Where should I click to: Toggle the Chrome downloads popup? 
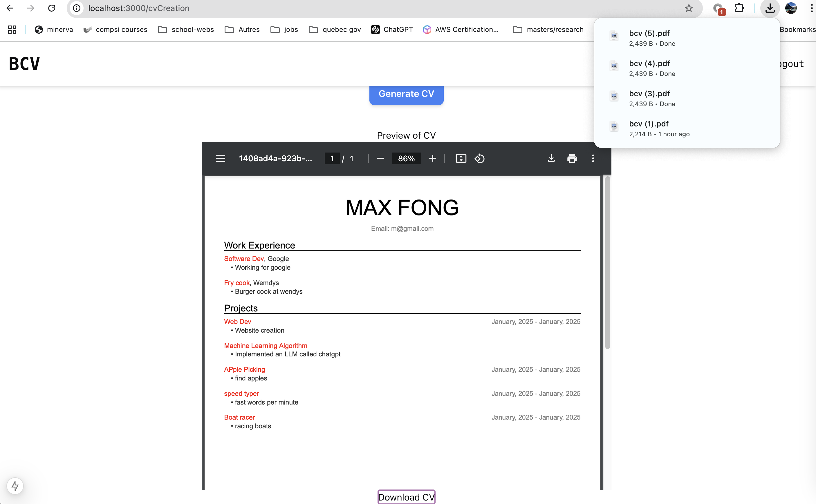[x=770, y=8]
